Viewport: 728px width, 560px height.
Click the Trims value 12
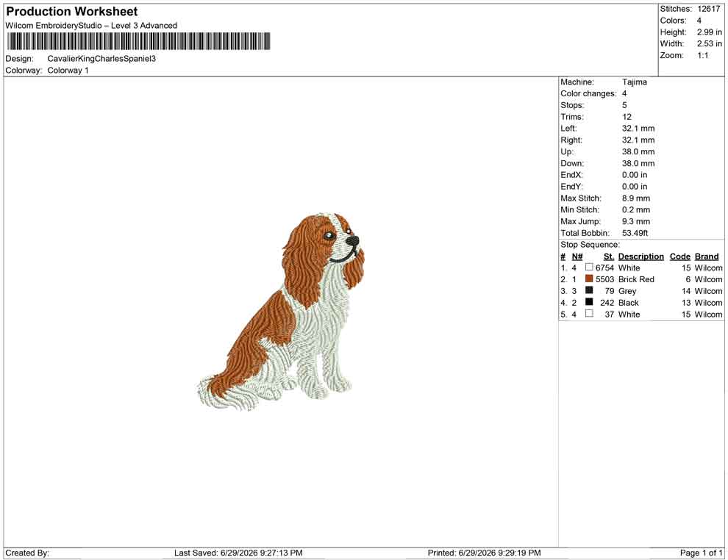click(x=627, y=117)
